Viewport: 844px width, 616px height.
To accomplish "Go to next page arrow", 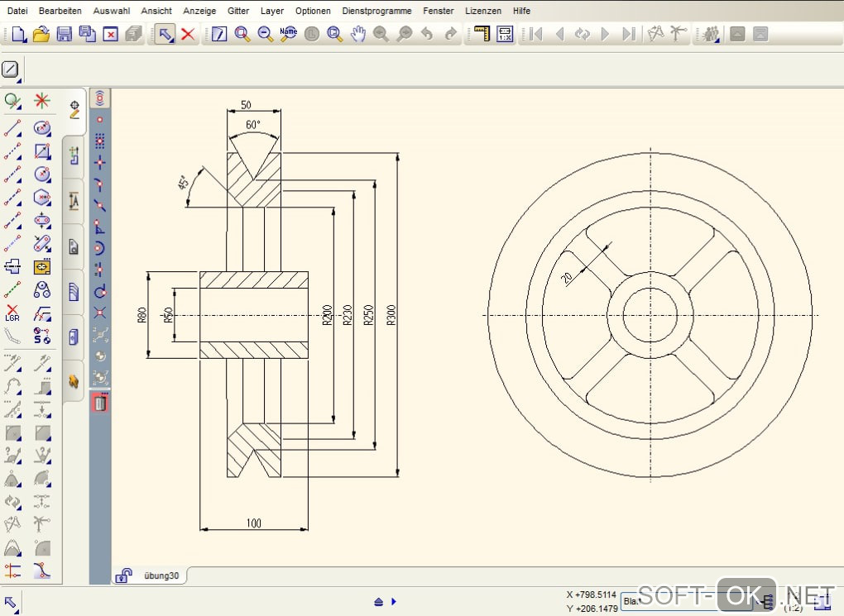I will click(606, 34).
